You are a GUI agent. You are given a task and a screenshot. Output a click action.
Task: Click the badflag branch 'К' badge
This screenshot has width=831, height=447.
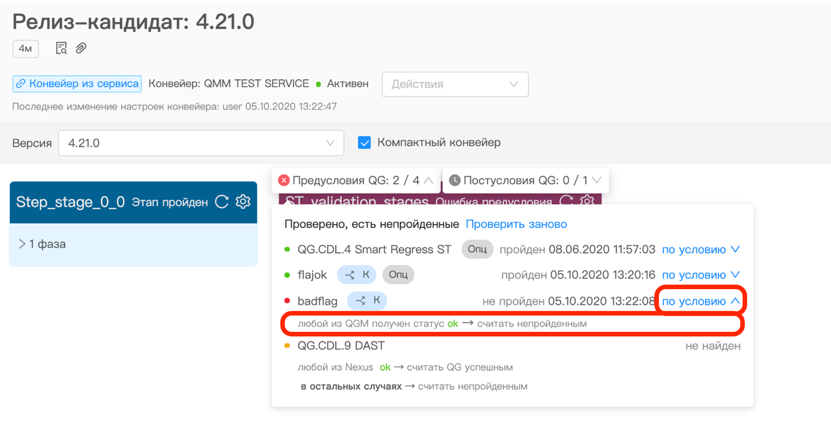(x=366, y=300)
